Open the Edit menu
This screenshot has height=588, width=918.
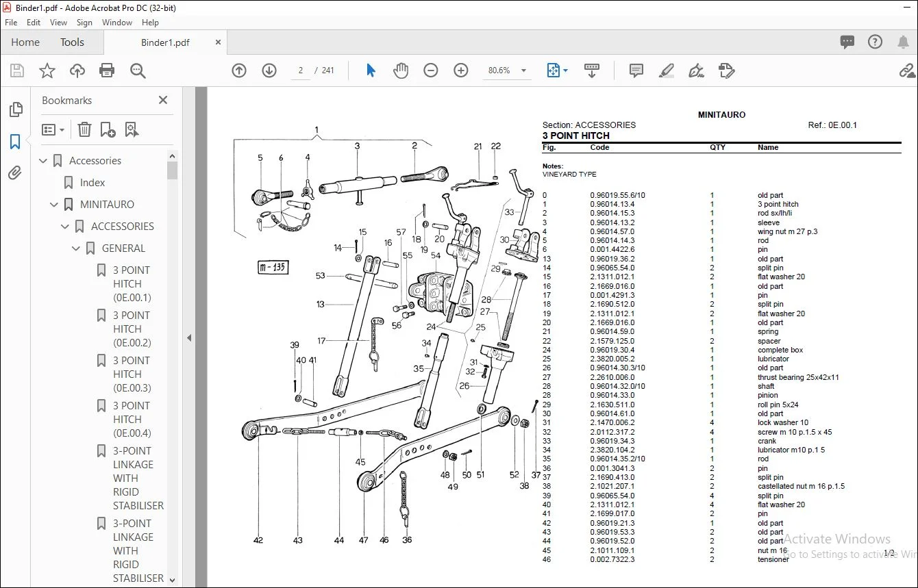tap(34, 23)
